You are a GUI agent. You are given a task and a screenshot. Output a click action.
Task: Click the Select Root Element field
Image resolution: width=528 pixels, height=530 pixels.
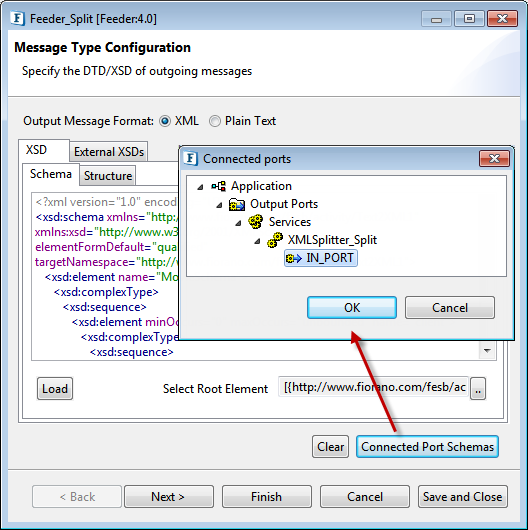(x=373, y=387)
